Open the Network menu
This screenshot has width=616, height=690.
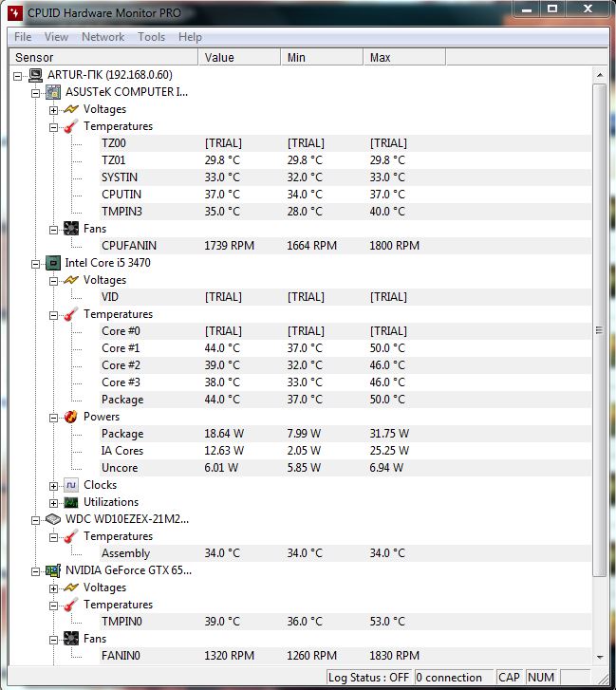[103, 37]
